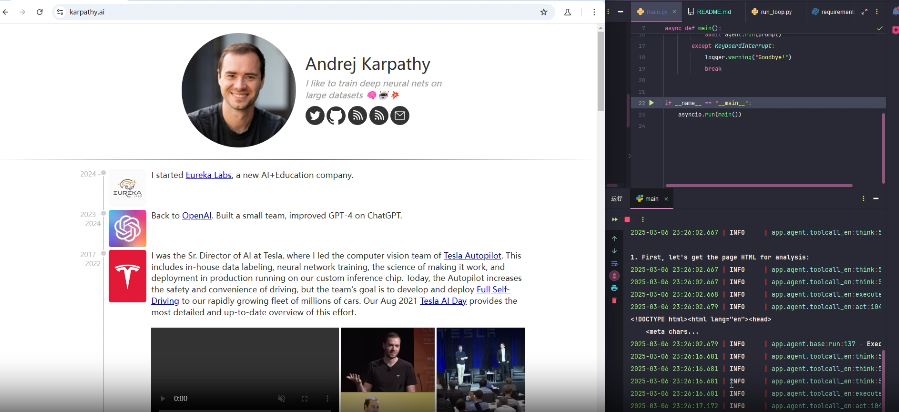Switch to the README.md editor tab
This screenshot has width=899, height=412.
point(710,11)
